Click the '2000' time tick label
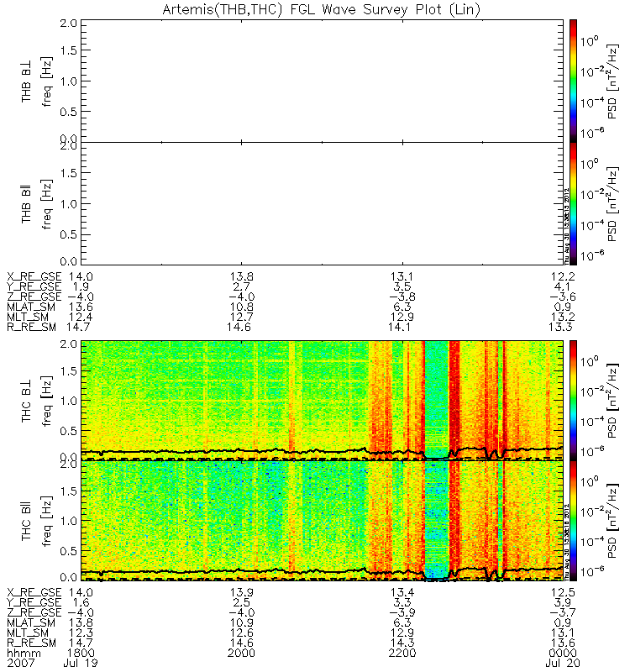630x672 pixels. coord(242,654)
